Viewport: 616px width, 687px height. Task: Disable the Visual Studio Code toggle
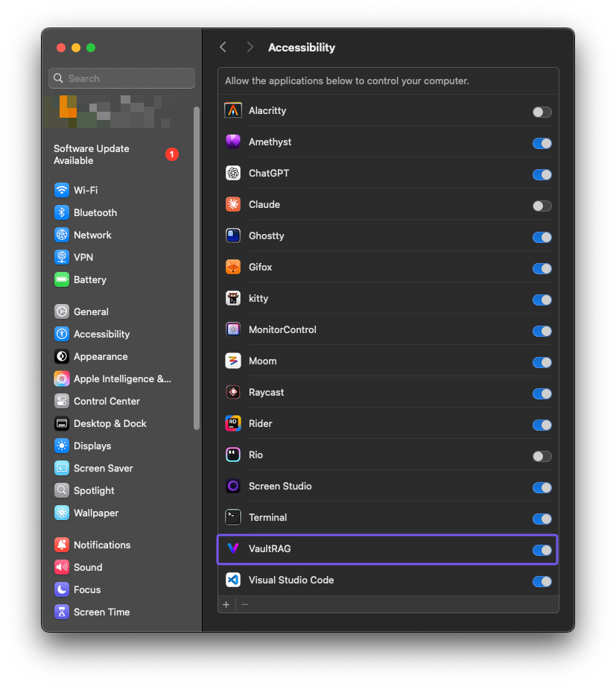[x=542, y=582]
